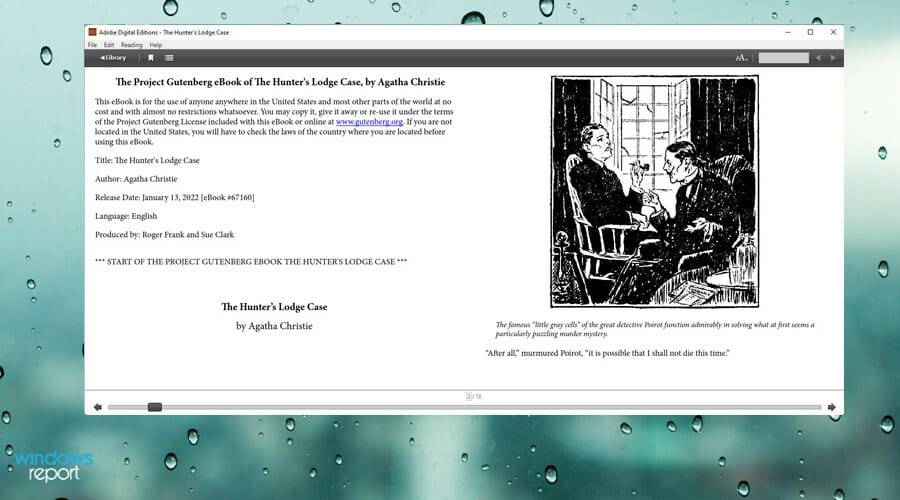Click the Adobe Digital Editions app icon
The image size is (900, 500).
(92, 32)
